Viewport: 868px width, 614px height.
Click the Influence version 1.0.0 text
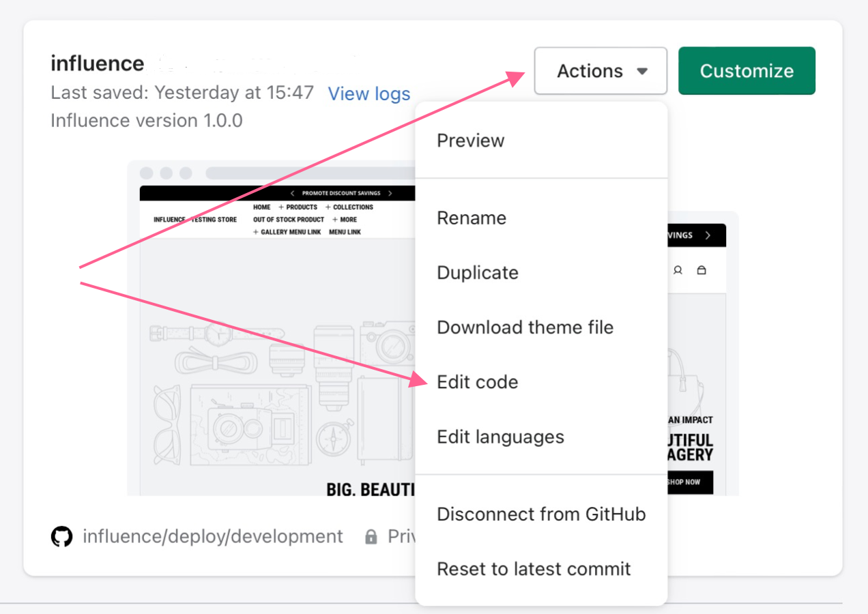147,121
